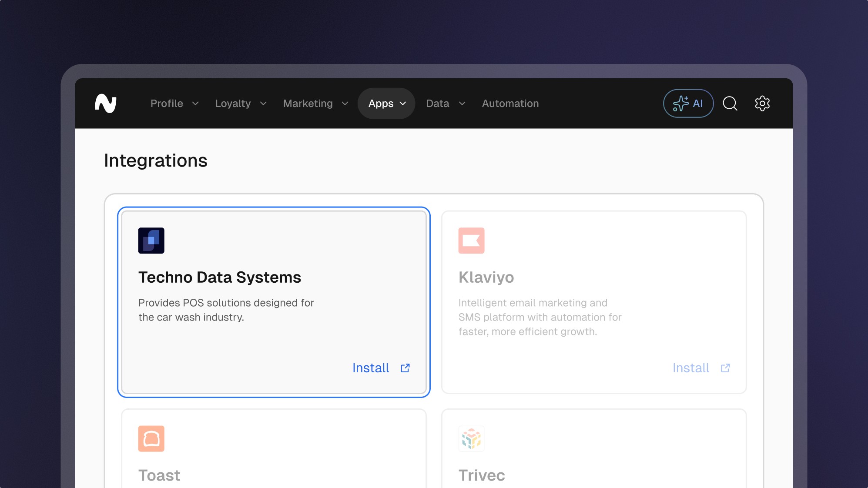Expand the Data dropdown menu

coord(446,104)
